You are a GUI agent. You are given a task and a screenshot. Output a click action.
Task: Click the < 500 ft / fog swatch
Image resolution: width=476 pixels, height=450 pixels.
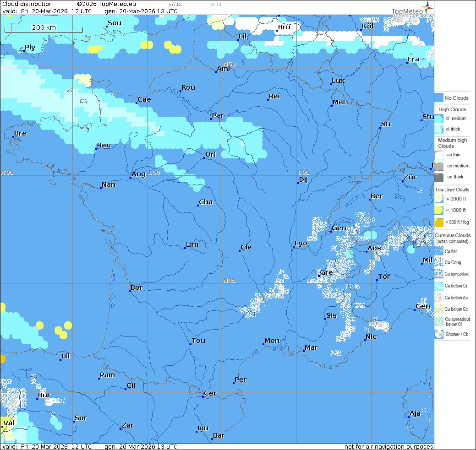pos(439,222)
